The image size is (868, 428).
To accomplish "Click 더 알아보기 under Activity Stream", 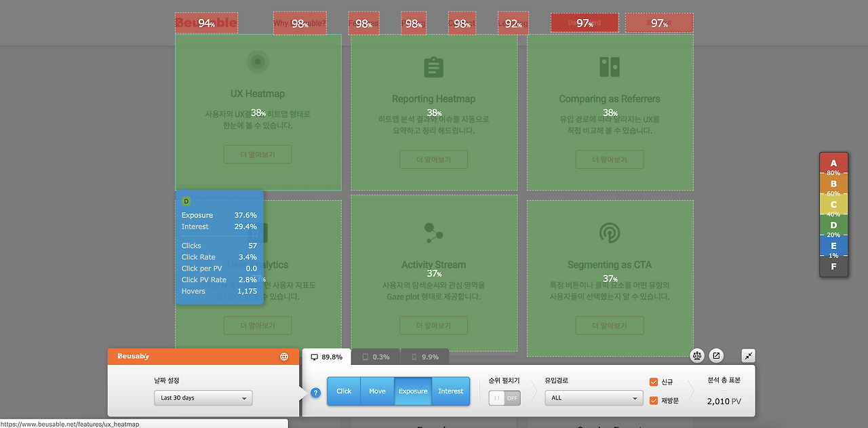I will pos(433,326).
